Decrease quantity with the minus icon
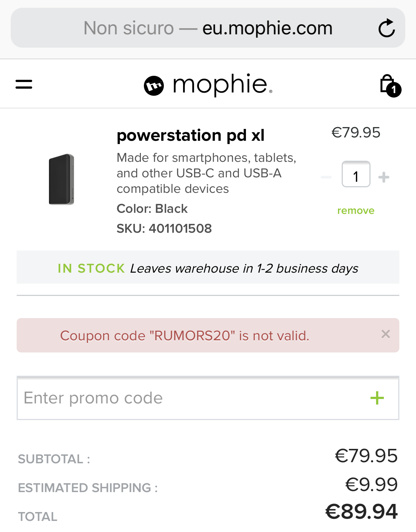The height and width of the screenshot is (532, 416). (x=326, y=177)
